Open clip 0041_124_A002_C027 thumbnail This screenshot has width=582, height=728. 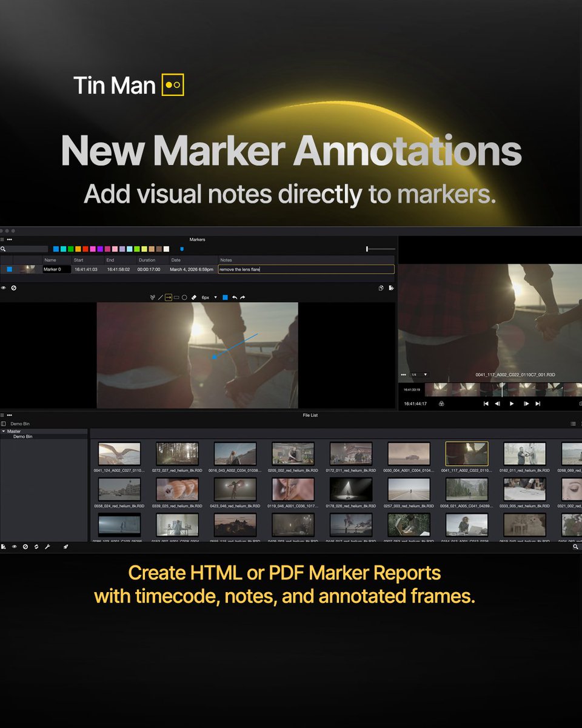point(119,453)
